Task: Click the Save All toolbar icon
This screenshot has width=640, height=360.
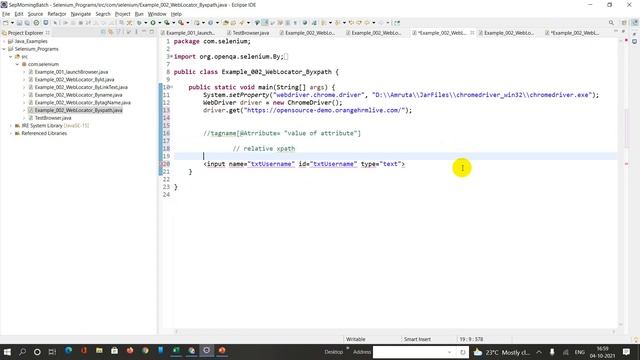Action: (x=27, y=23)
